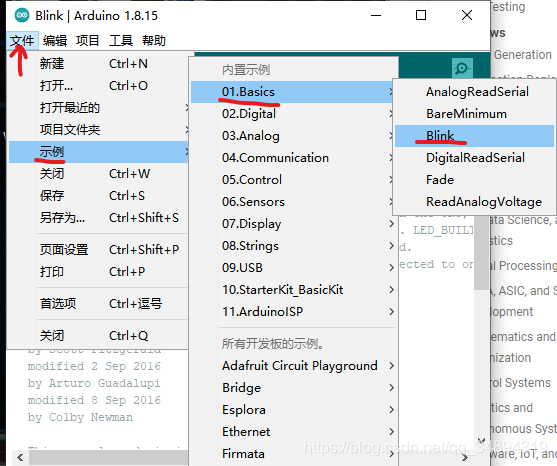Open the 编辑 menu
Screen dimensions: 557x466
click(55, 40)
